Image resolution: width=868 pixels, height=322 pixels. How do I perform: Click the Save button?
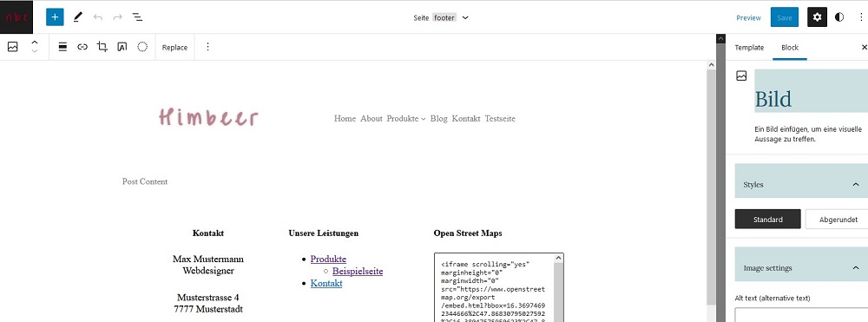pyautogui.click(x=785, y=17)
